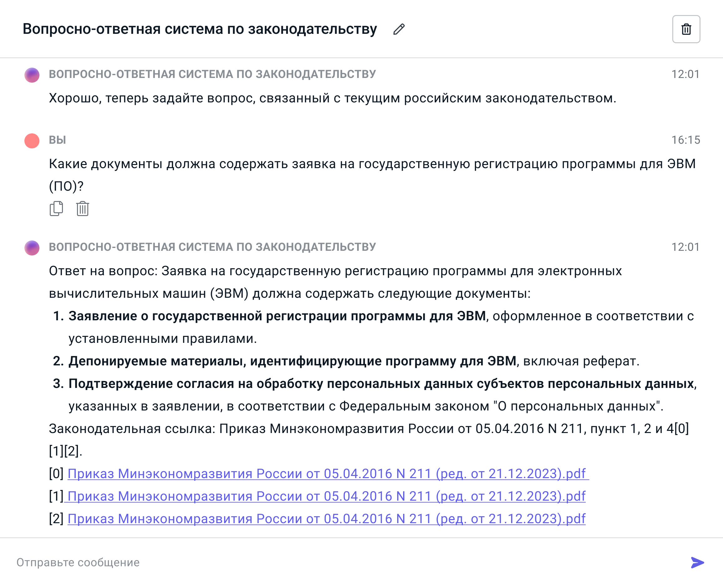Delete the chat with the top-right trash button
The height and width of the screenshot is (588, 723).
click(686, 29)
